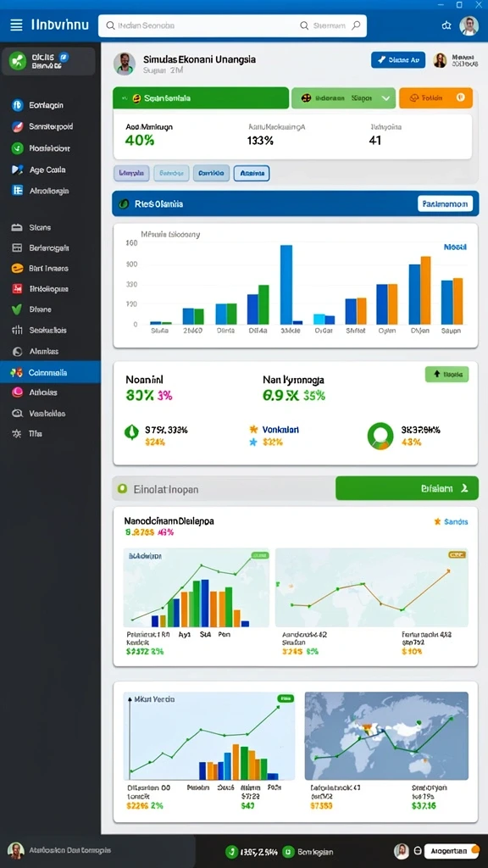Open the Tifis gear icon in sidebar
This screenshot has width=488, height=868.
(17, 433)
